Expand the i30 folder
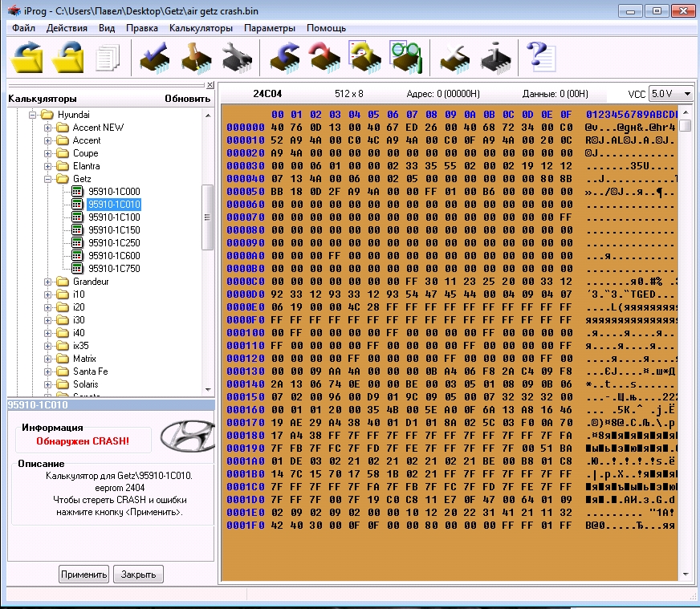Image resolution: width=700 pixels, height=609 pixels. tap(47, 320)
